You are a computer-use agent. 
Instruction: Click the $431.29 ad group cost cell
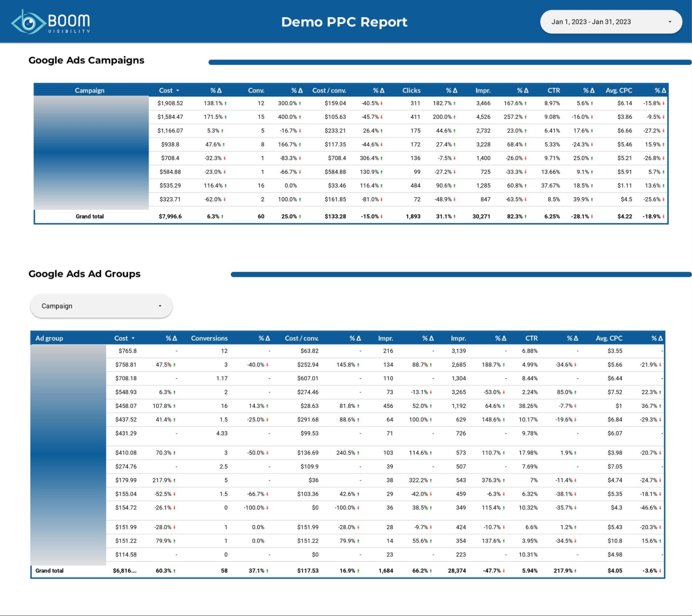click(126, 433)
